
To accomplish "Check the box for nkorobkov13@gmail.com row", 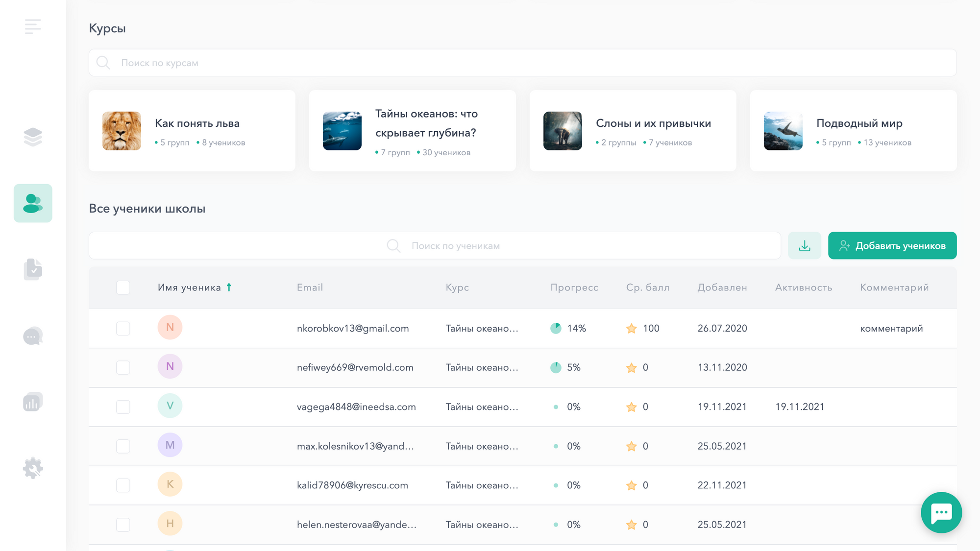I will tap(123, 328).
